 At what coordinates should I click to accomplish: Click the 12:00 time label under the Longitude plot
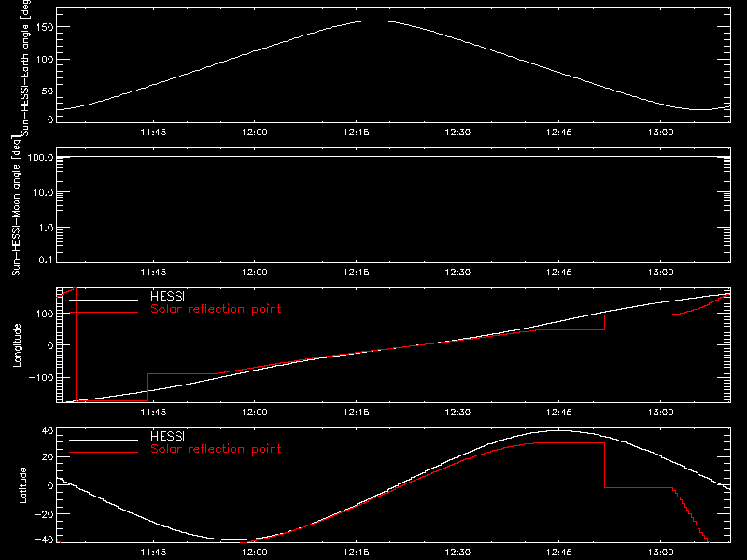255,413
